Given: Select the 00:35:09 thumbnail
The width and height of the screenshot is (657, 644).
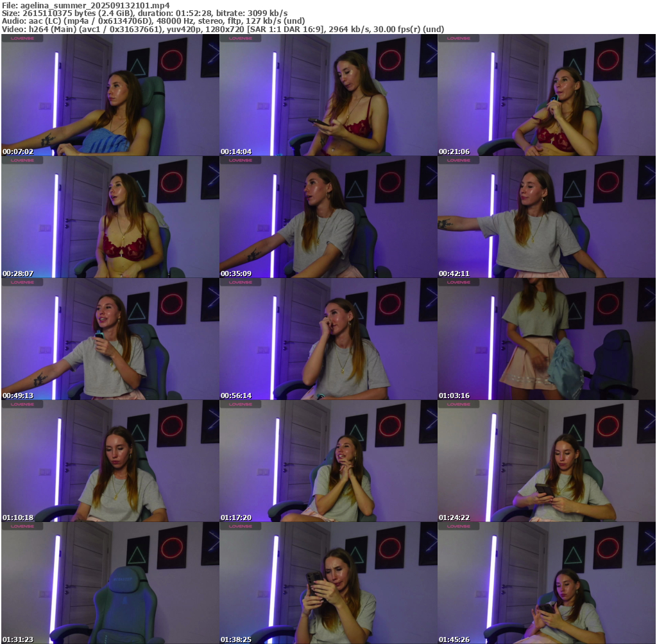Looking at the screenshot, I should (328, 217).
